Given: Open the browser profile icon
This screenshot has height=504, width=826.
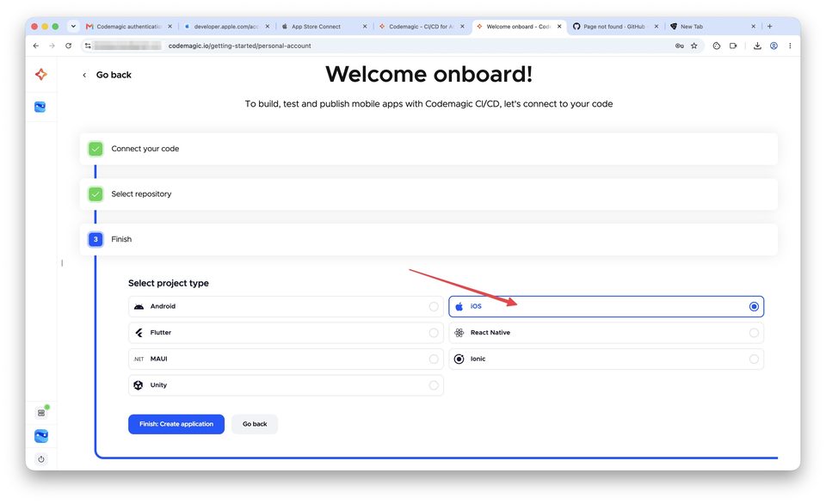Looking at the screenshot, I should (774, 46).
